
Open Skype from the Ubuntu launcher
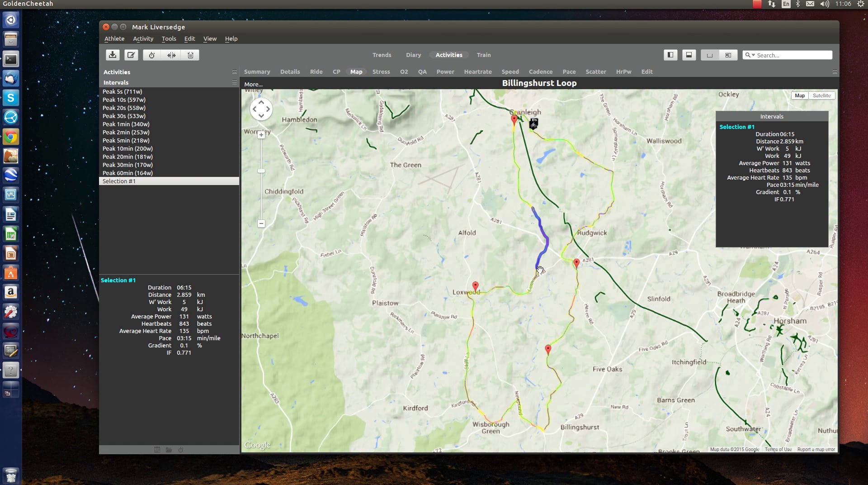pyautogui.click(x=11, y=97)
